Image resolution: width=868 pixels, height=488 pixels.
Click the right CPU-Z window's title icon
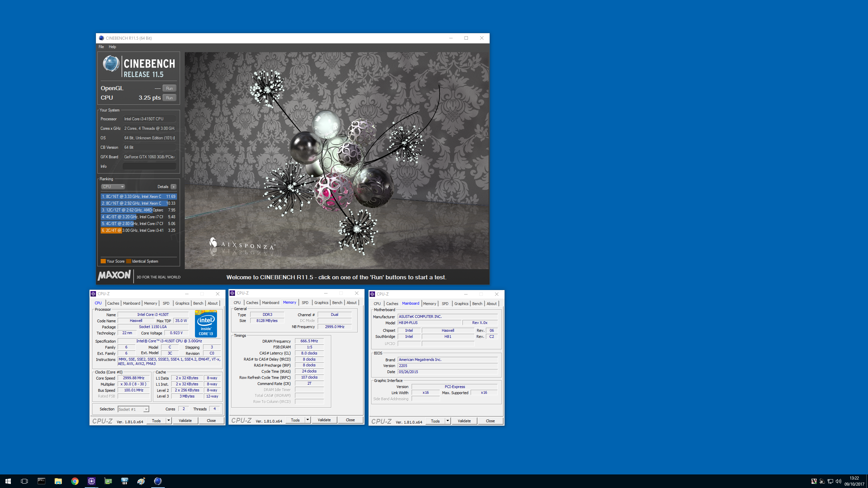click(x=372, y=294)
